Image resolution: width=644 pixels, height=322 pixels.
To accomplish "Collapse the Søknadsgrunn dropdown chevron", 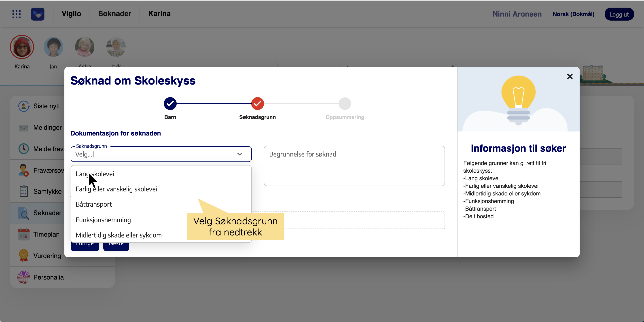I will coord(239,154).
